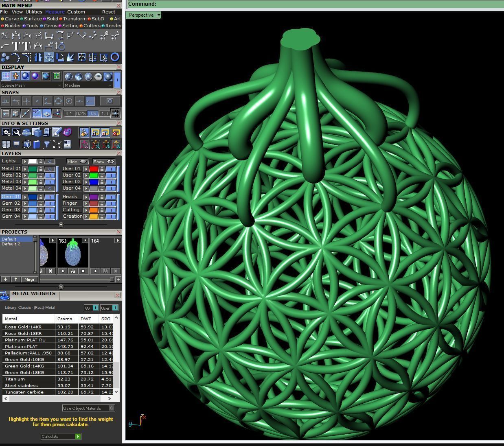Collapse the Layers panel round arrow
Image resolution: width=504 pixels, height=446 pixels.
click(61, 225)
